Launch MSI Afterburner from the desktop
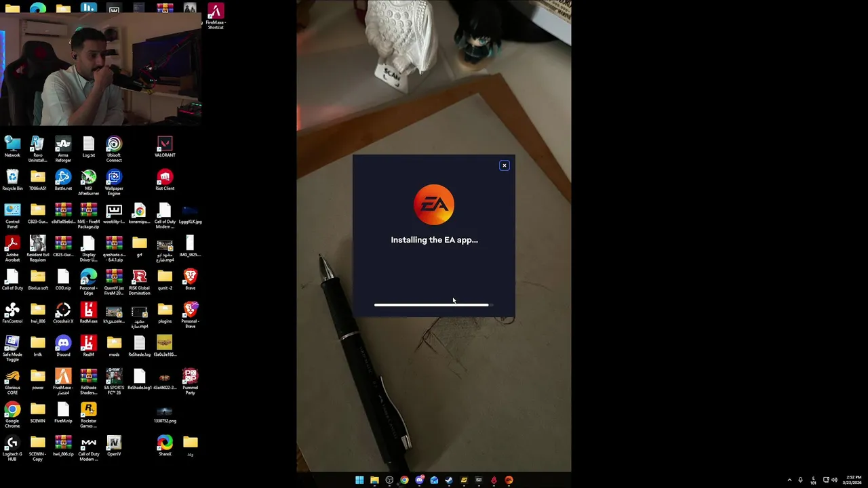Viewport: 868px width, 488px height. click(x=88, y=182)
